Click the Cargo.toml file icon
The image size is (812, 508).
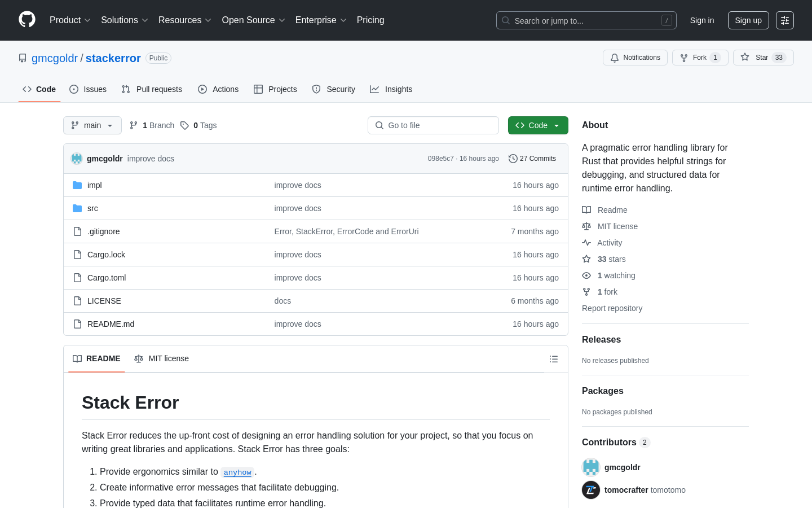[x=77, y=278]
